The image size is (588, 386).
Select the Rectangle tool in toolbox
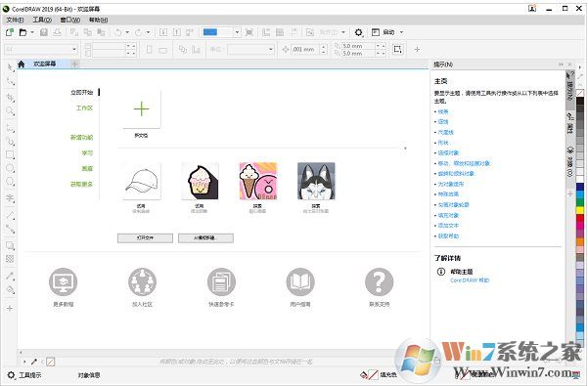[x=10, y=155]
